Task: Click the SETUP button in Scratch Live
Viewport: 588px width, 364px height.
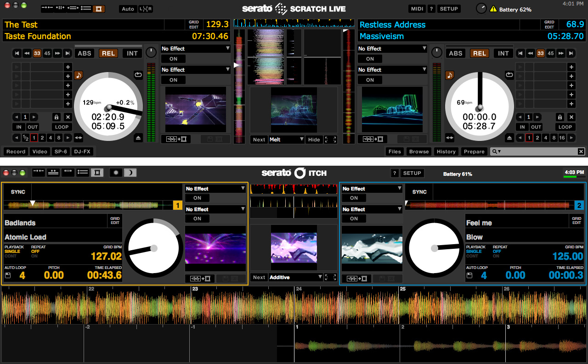Action: (448, 9)
